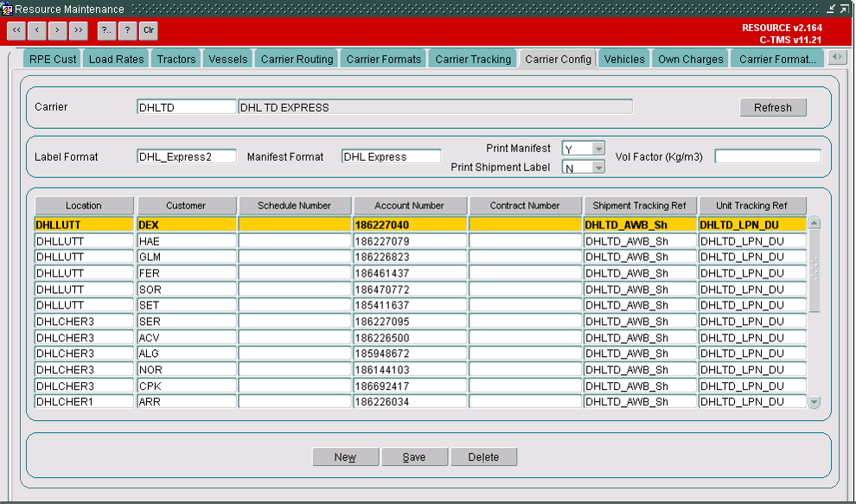Select customer cell HAE

[x=187, y=241]
